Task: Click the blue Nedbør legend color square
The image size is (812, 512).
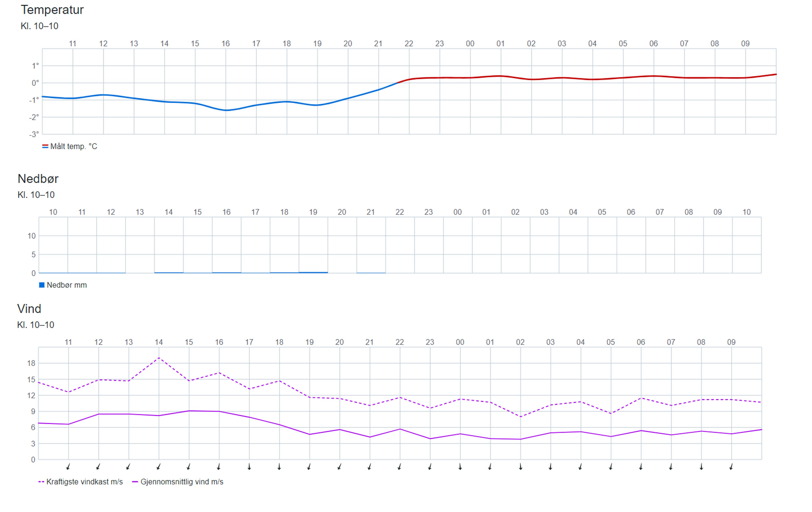Action: coord(42,285)
